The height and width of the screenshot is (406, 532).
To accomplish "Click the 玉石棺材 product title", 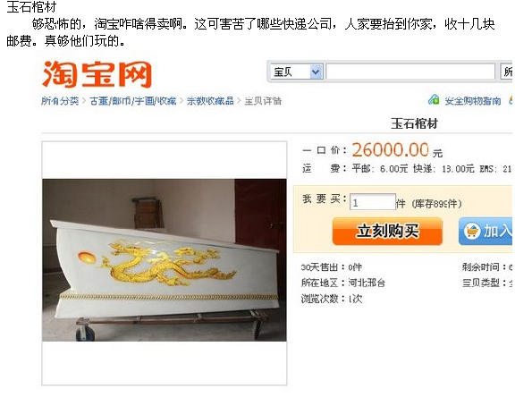I will point(414,123).
